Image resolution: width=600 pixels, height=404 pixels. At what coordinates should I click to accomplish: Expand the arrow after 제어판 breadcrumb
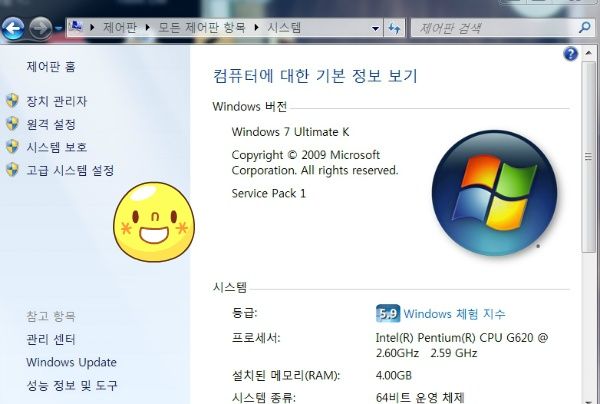coord(147,28)
